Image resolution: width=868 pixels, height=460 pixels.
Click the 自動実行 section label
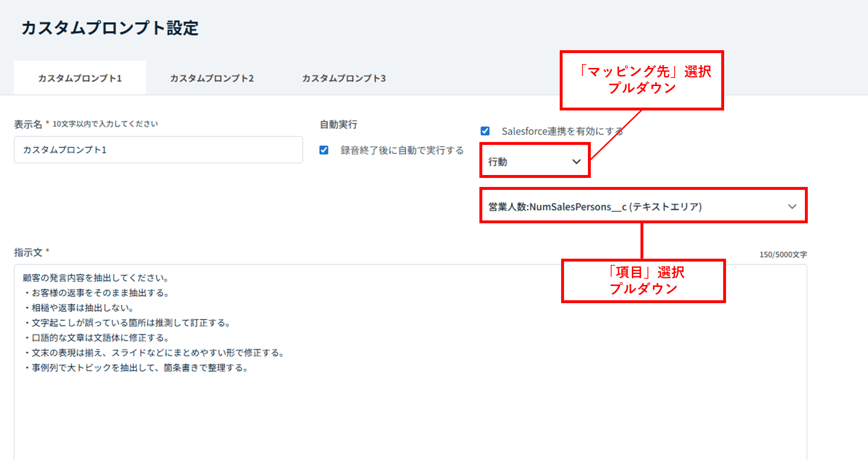(x=338, y=124)
